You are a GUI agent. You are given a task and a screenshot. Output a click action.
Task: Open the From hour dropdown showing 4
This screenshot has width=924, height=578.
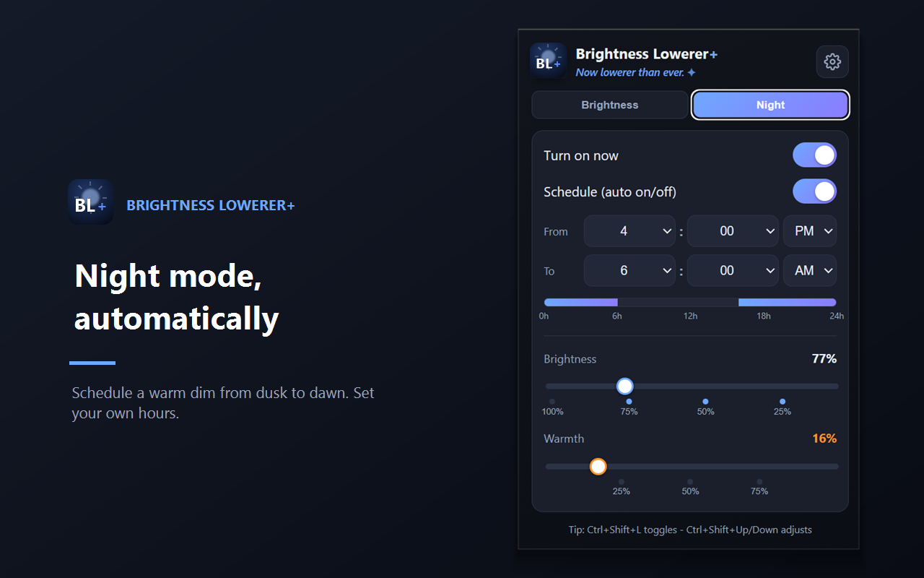pyautogui.click(x=629, y=231)
